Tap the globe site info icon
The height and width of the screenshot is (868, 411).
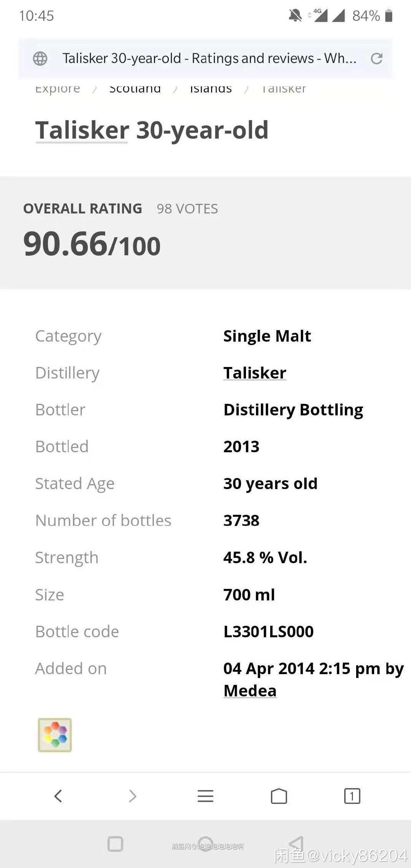pyautogui.click(x=40, y=58)
